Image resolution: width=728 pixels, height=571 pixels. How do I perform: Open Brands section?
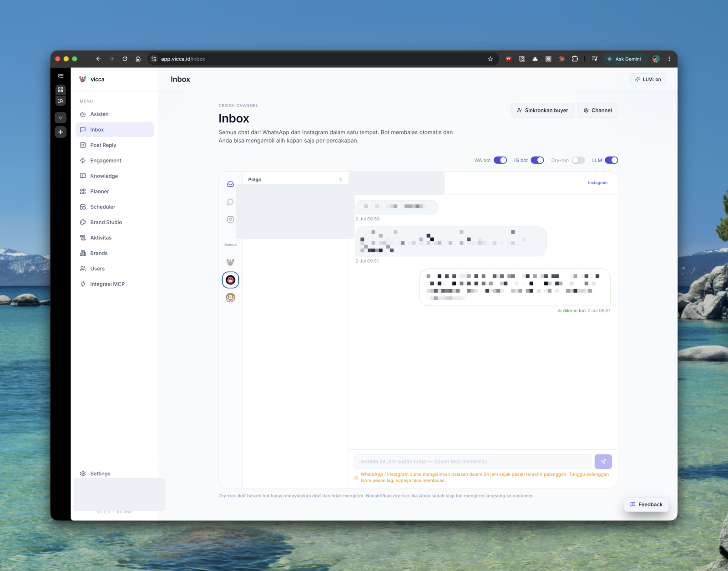tap(115, 254)
